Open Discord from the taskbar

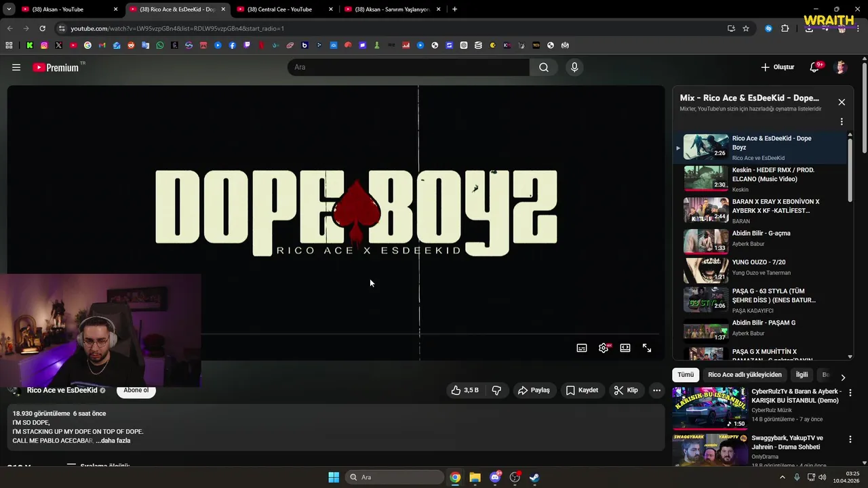click(x=495, y=477)
